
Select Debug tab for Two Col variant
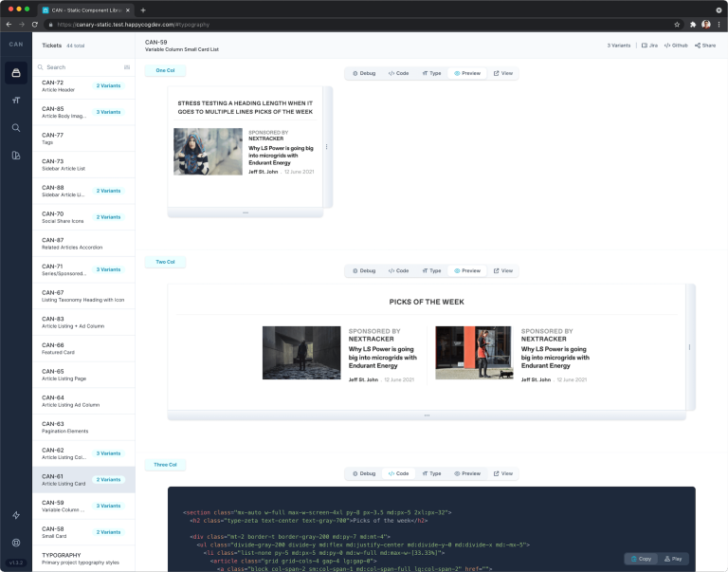click(x=364, y=271)
